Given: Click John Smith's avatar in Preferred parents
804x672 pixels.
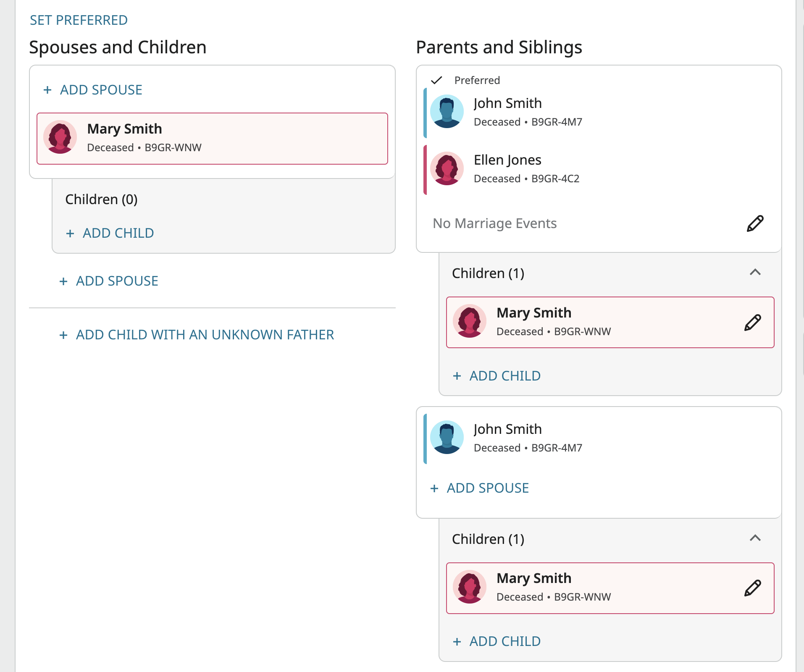Looking at the screenshot, I should click(447, 111).
